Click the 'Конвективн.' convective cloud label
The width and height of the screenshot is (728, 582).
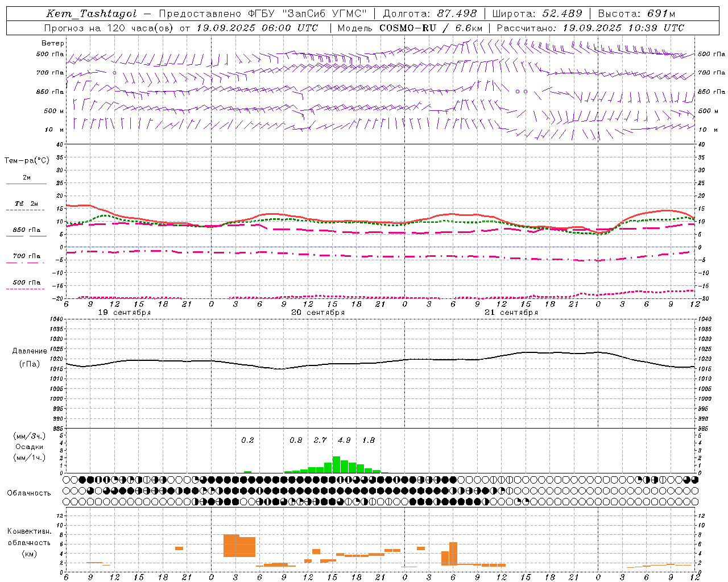(29, 531)
